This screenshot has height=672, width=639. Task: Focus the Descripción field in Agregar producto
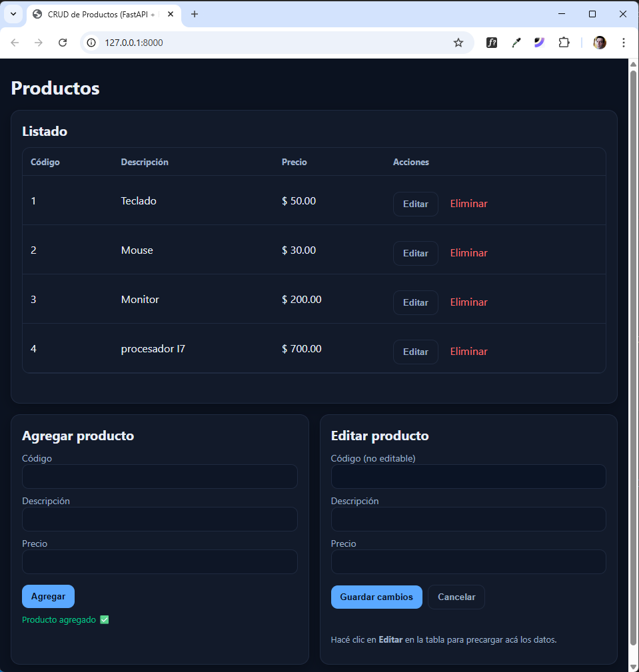pyautogui.click(x=159, y=519)
